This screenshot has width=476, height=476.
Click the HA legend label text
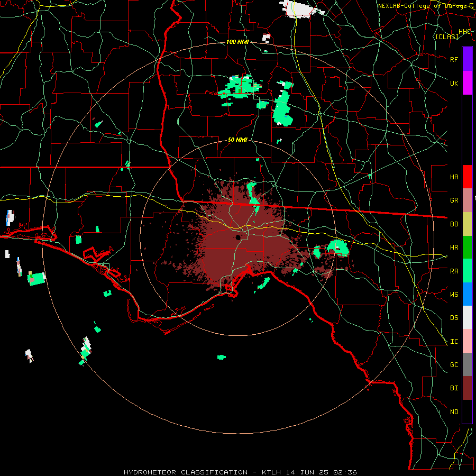(454, 177)
